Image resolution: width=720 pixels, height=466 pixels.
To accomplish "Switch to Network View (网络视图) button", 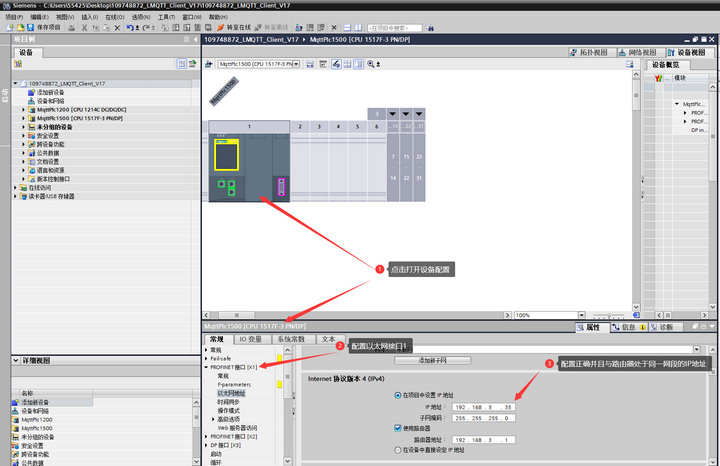I will [636, 52].
